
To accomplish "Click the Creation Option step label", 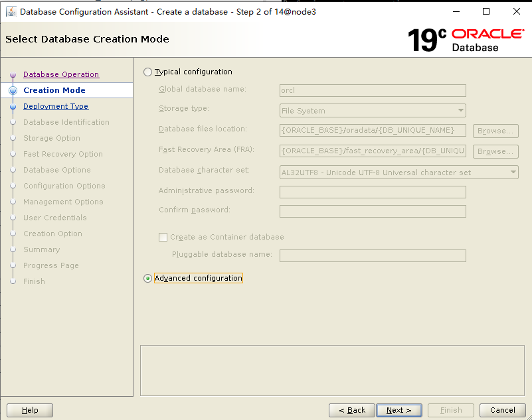I will pos(52,234).
